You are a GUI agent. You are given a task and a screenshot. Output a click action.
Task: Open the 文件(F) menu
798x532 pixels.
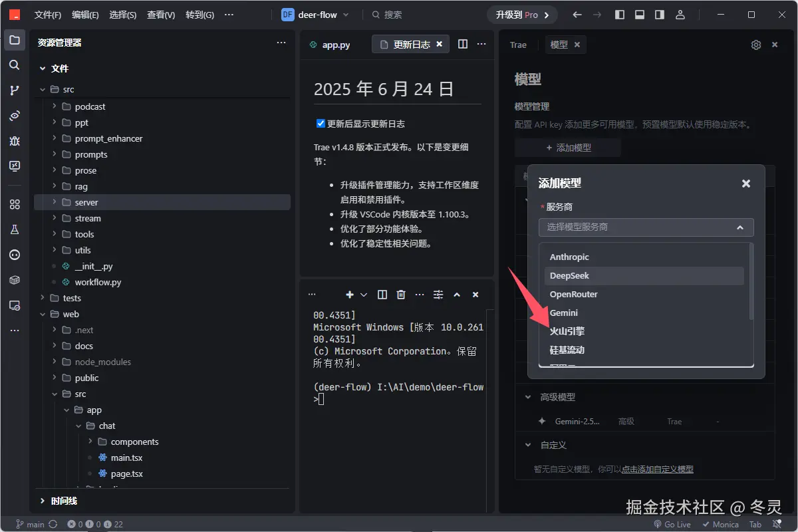click(x=48, y=15)
